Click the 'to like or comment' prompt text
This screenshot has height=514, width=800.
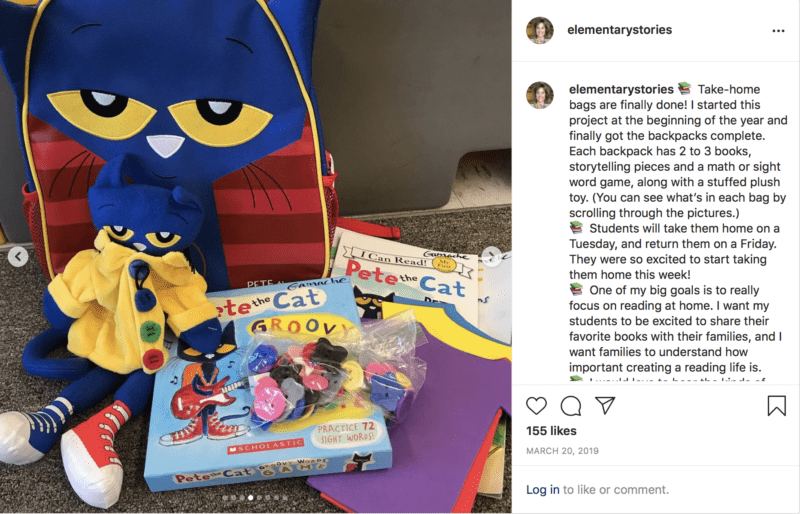pyautogui.click(x=616, y=489)
